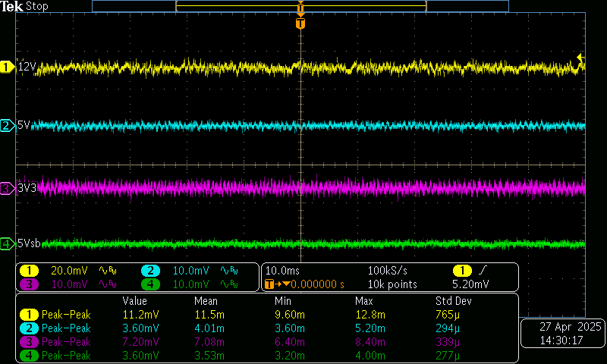
Task: Click the orange trigger delay T arrow icon
Action: [277, 284]
